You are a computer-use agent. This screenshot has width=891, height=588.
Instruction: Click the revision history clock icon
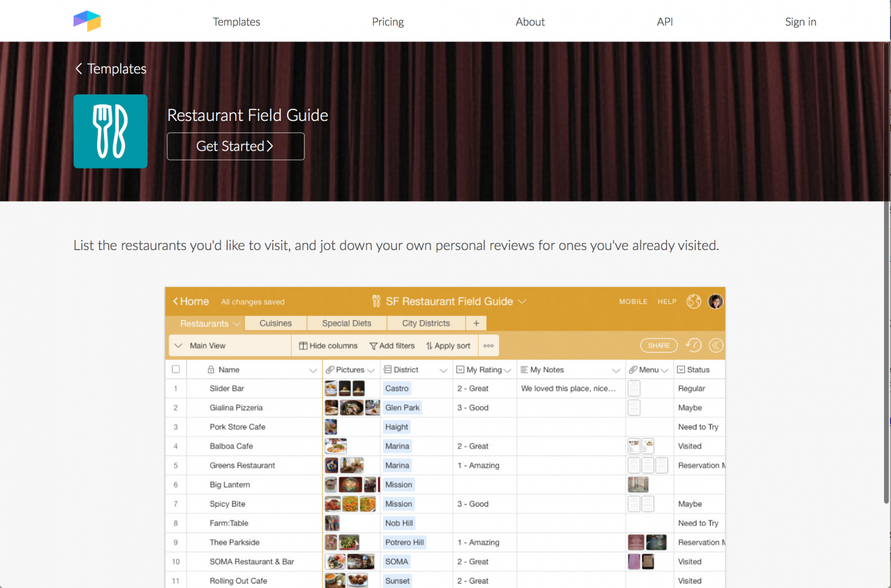[693, 346]
